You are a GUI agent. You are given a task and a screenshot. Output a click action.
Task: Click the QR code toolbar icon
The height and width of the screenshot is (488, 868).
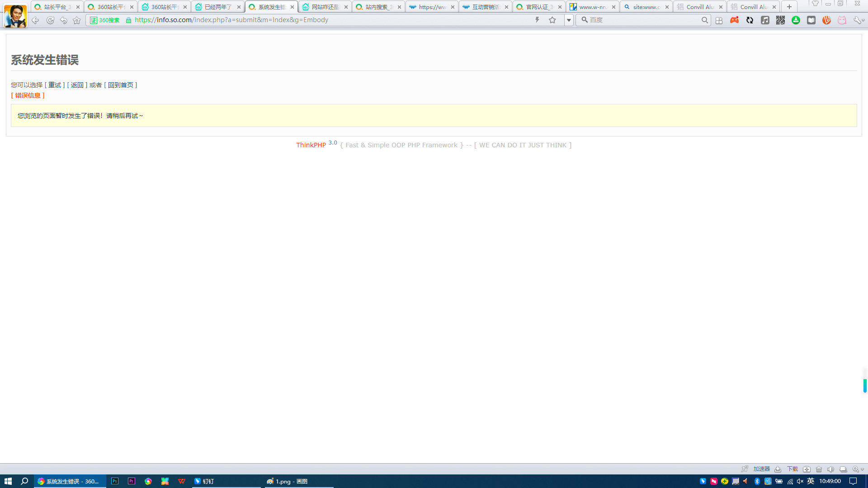click(x=780, y=20)
